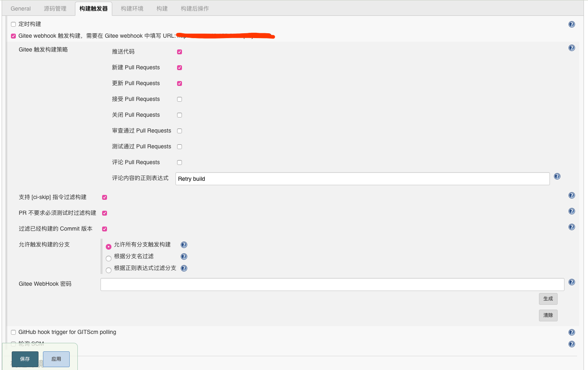The width and height of the screenshot is (588, 370).
Task: Switch to the 源码管理 tab
Action: coord(55,9)
